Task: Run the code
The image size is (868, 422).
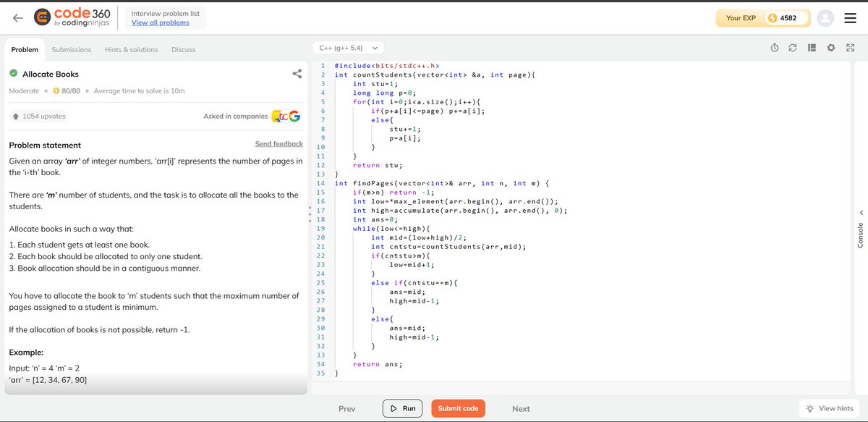Action: [x=402, y=408]
